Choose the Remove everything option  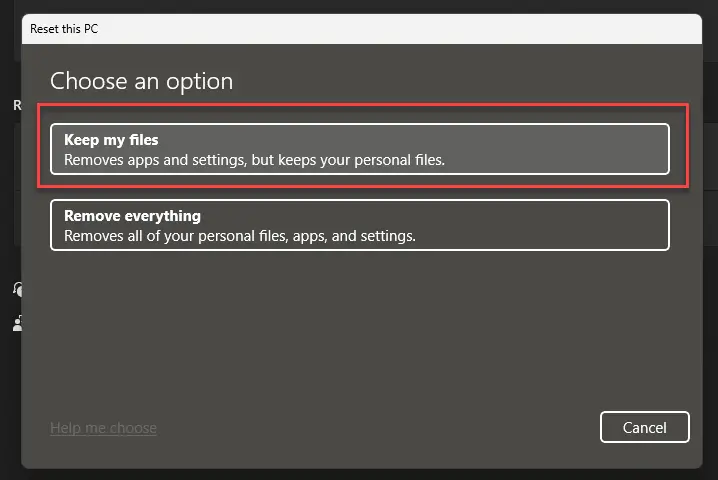pyautogui.click(x=359, y=225)
